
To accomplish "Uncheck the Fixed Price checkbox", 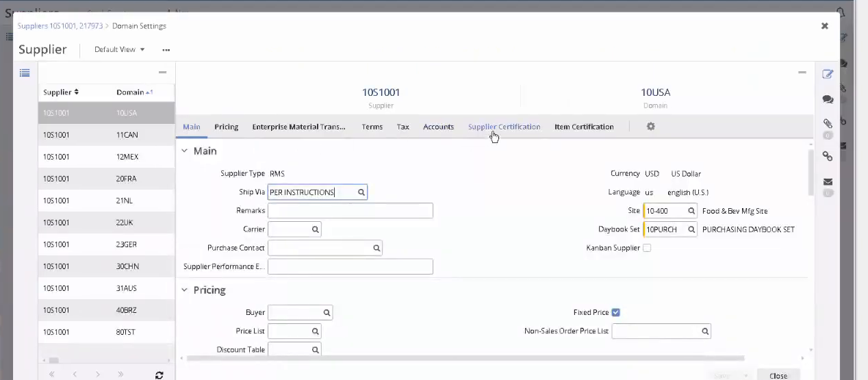I will click(615, 312).
